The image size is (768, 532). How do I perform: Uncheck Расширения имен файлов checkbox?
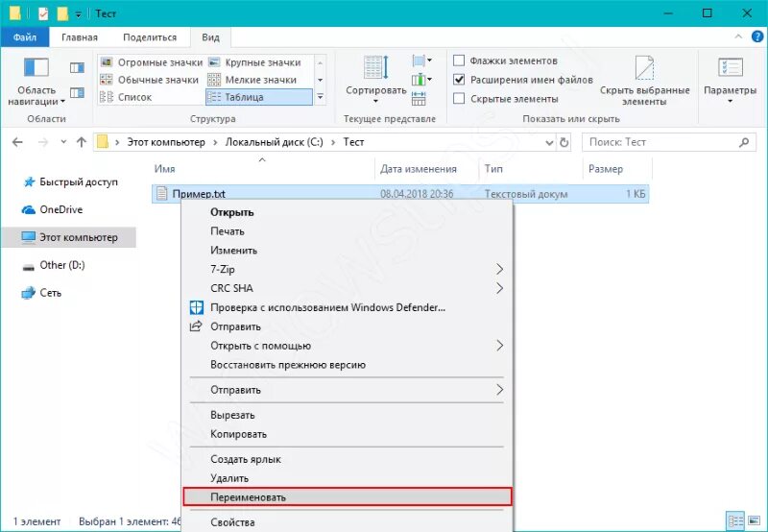click(459, 80)
